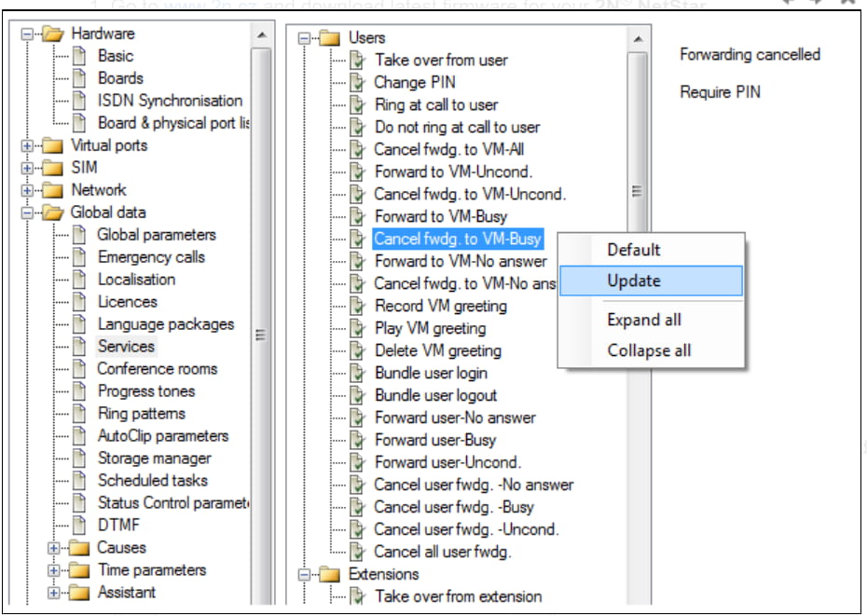
Task: Click the Basic page icon
Action: click(79, 56)
